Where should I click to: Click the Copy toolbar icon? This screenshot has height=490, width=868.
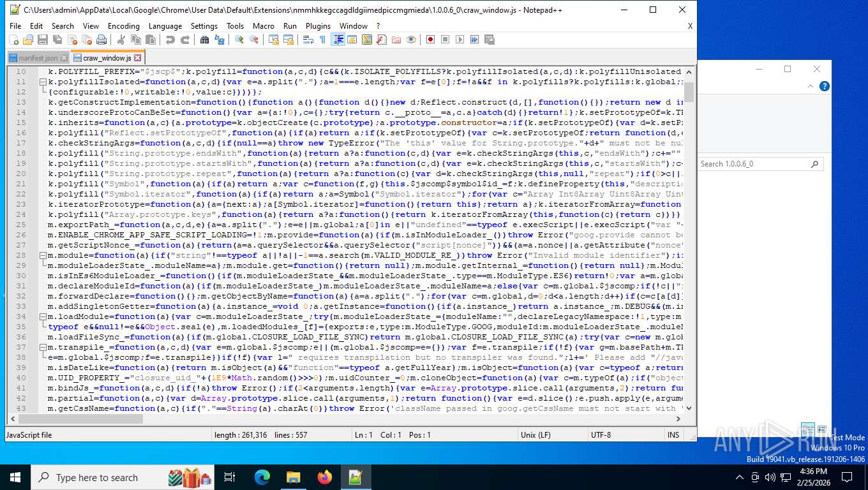(x=136, y=40)
